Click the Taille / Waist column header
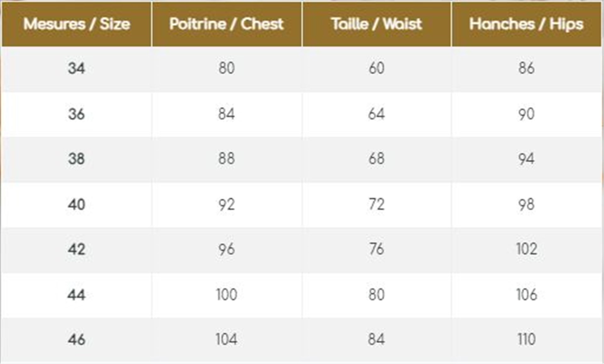 tap(377, 24)
